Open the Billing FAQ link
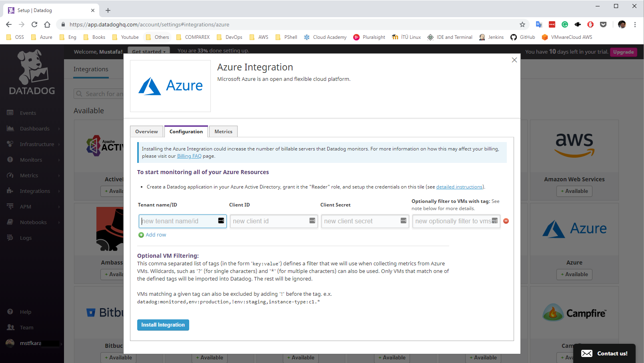The height and width of the screenshot is (363, 644). point(189,156)
